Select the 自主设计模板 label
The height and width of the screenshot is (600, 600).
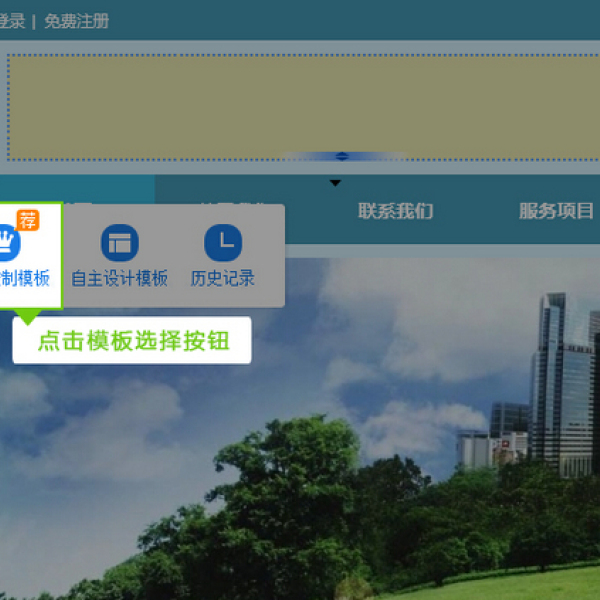click(120, 279)
